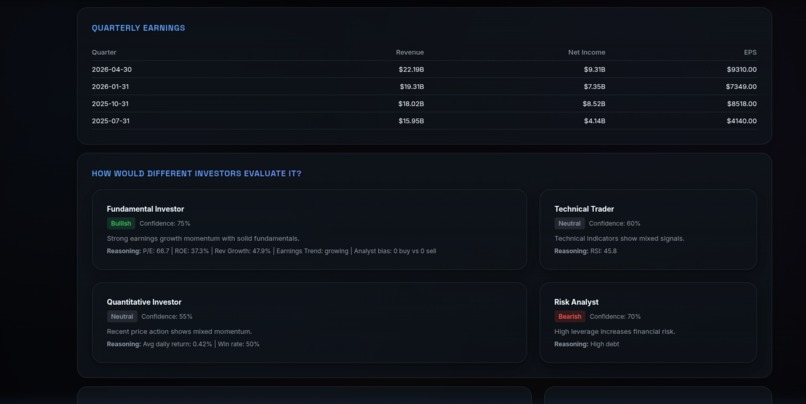Click the 2025-07-31 quarter cell

(x=111, y=121)
